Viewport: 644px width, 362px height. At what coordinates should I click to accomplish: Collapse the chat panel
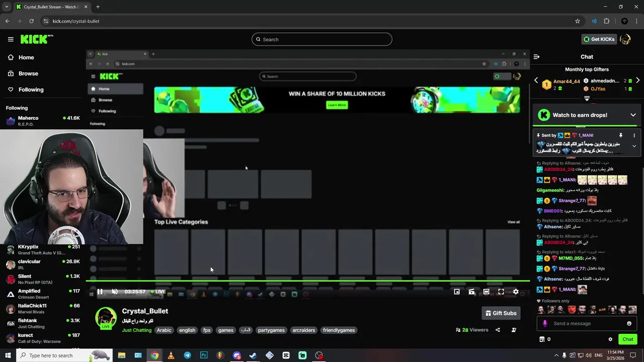(536, 57)
